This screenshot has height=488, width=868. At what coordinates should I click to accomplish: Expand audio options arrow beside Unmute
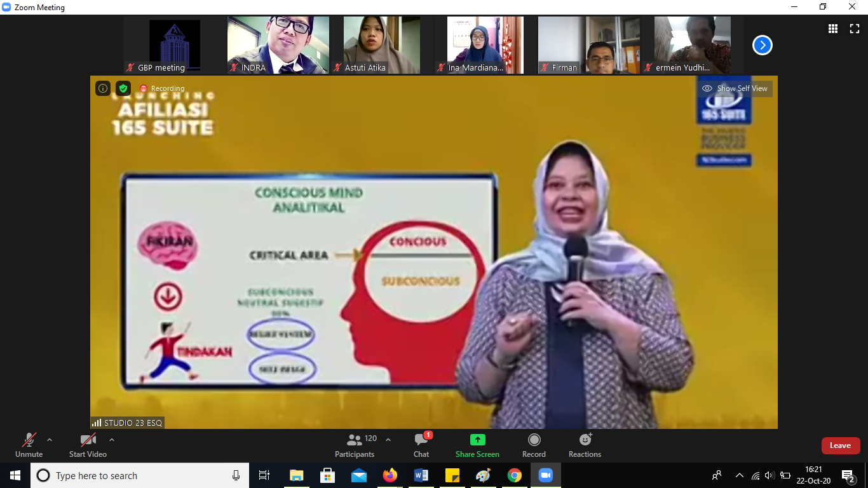pyautogui.click(x=50, y=440)
